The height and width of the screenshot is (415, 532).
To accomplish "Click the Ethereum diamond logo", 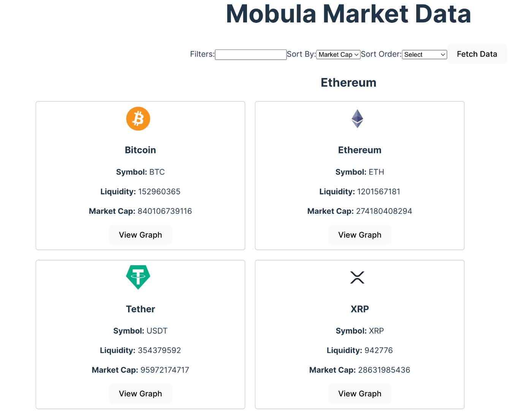I will [357, 119].
